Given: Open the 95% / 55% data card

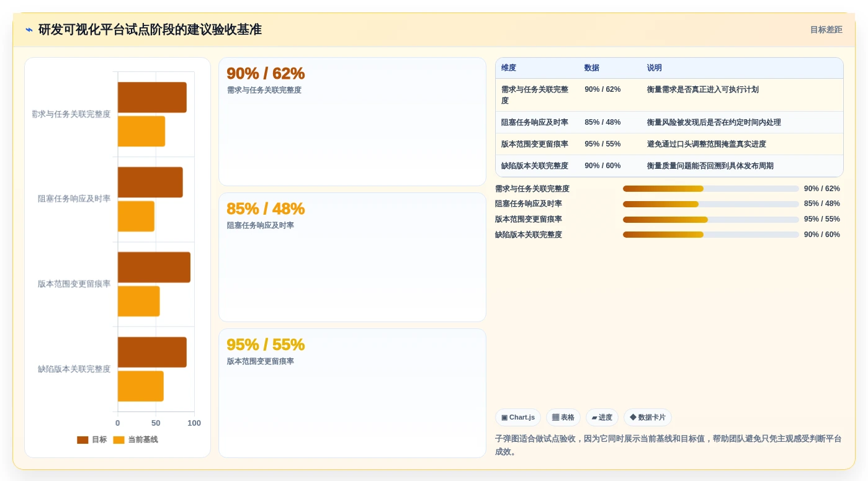Looking at the screenshot, I should pos(352,393).
